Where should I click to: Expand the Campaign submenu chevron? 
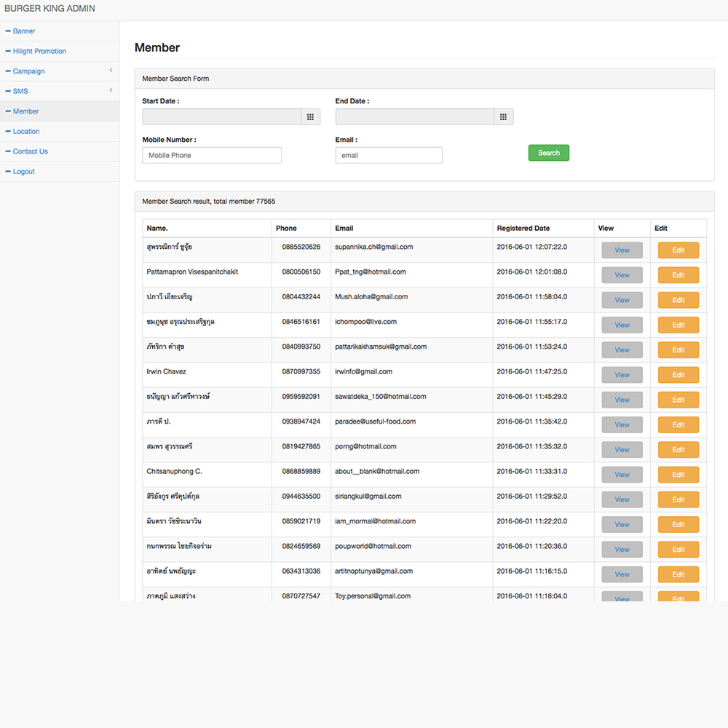(111, 71)
